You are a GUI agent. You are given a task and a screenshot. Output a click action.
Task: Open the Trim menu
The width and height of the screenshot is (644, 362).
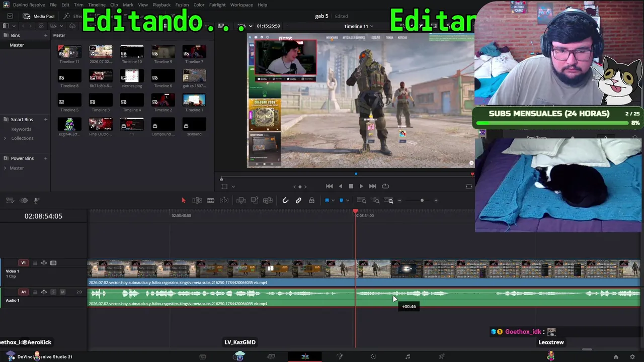point(78,5)
